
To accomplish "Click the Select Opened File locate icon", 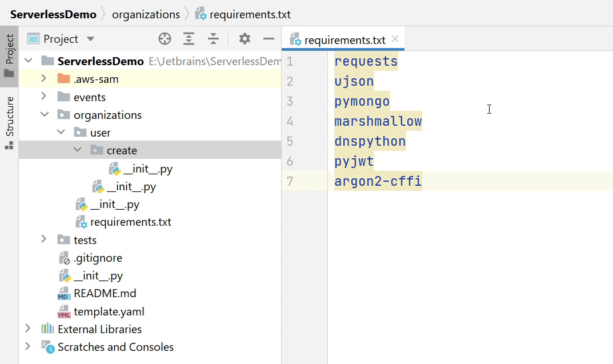I will [x=165, y=39].
